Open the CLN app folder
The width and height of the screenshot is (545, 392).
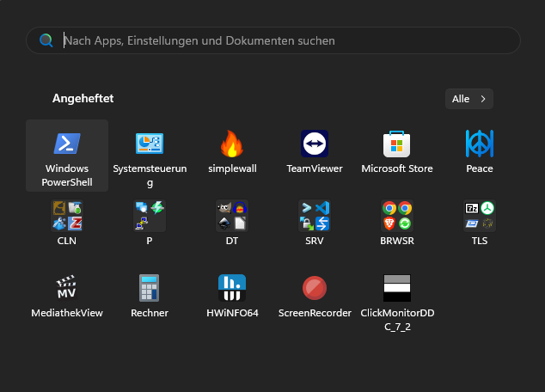[67, 223]
